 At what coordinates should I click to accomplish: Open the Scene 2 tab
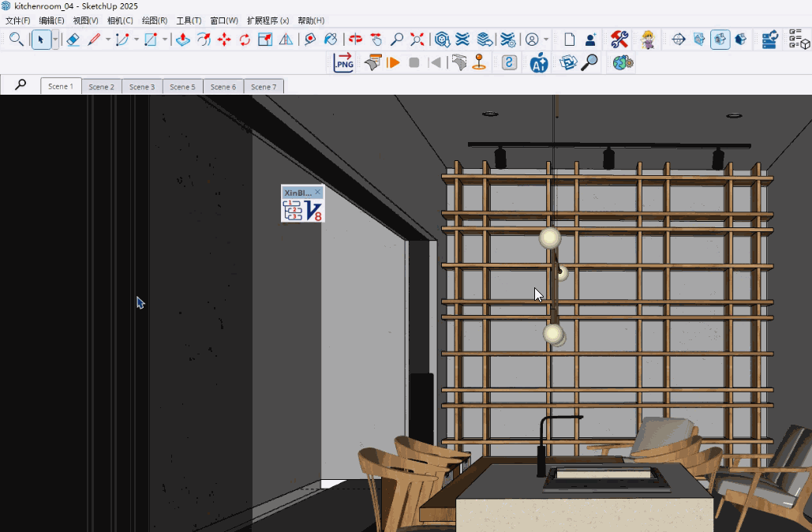[101, 87]
